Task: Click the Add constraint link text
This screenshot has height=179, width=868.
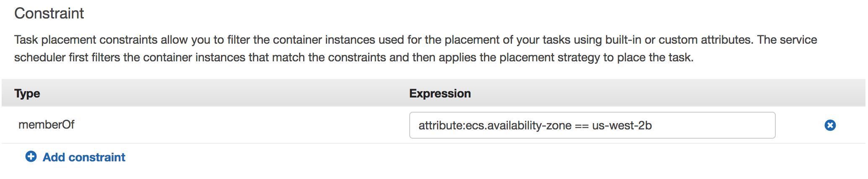Action: [84, 157]
